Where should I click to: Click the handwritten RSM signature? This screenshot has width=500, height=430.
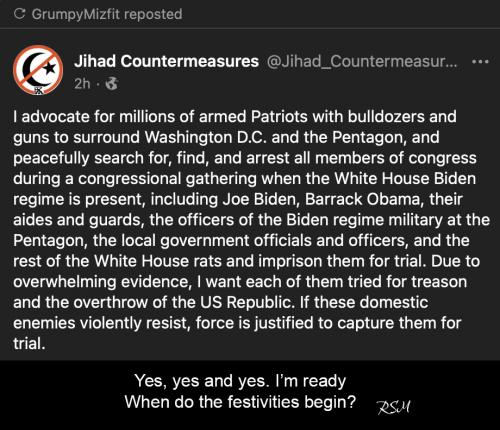394,408
